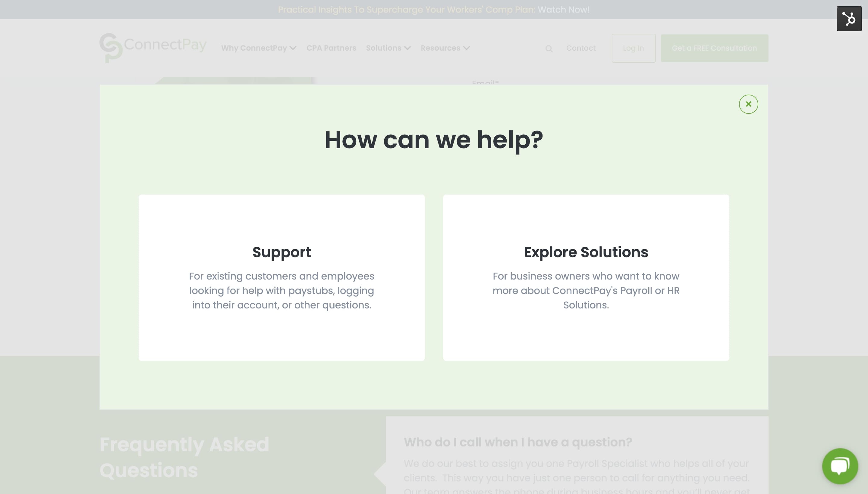Open the live chat widget bubble
The width and height of the screenshot is (868, 494).
(x=840, y=466)
